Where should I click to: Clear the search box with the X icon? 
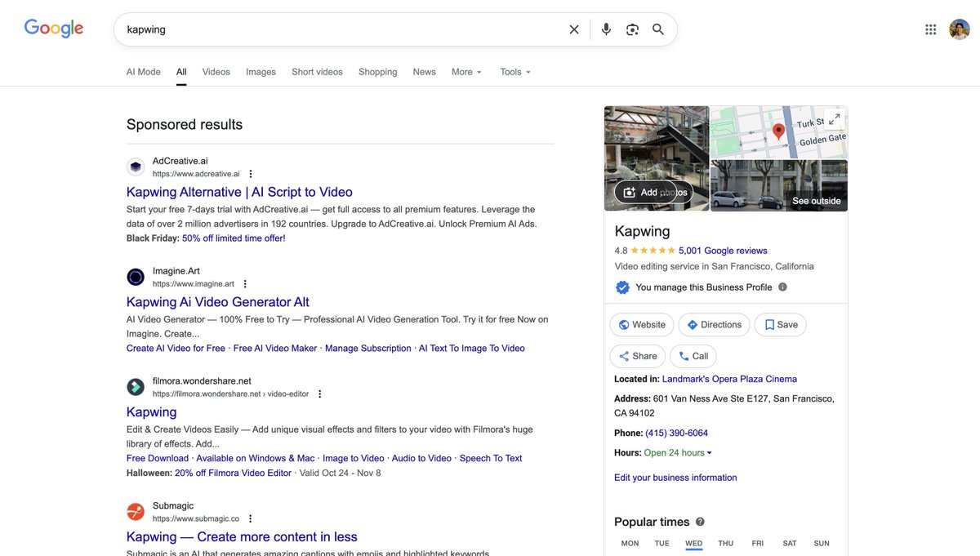pyautogui.click(x=574, y=29)
